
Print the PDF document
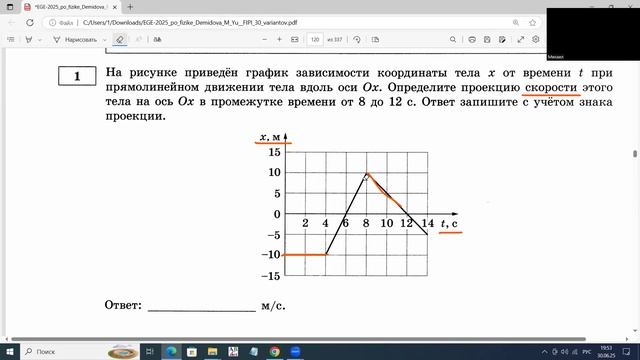472,40
